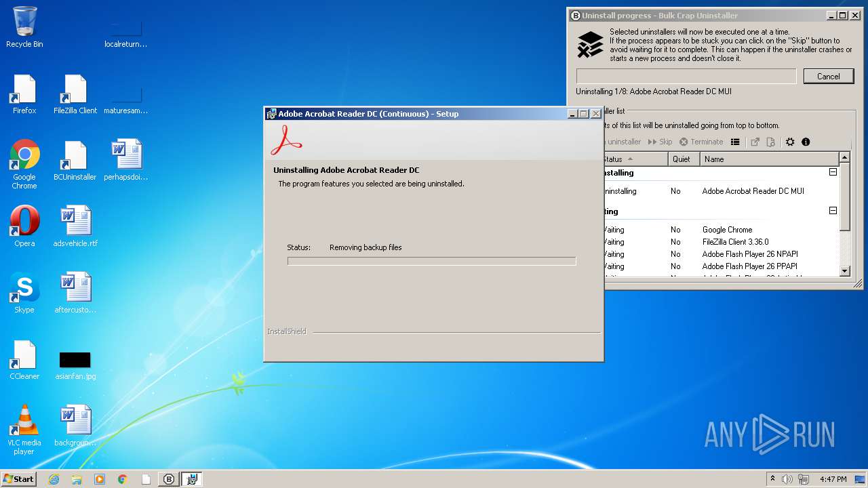
Task: Open the settings gear in Bulk Crap Uninstaller
Action: pyautogui.click(x=790, y=142)
